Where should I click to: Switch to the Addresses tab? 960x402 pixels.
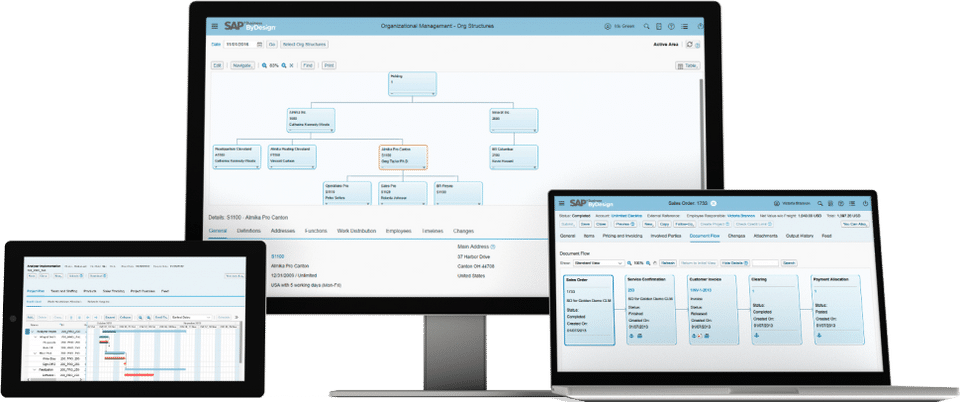(x=283, y=231)
